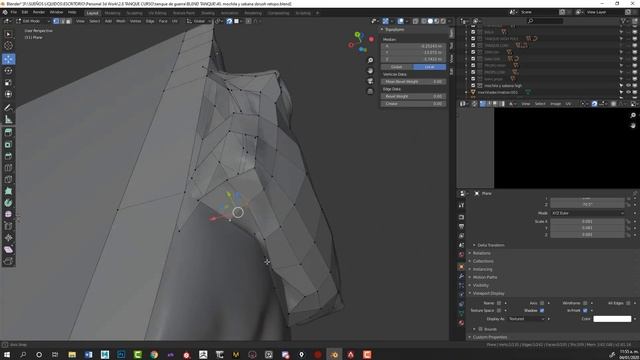Click the viewport pan hand icon
This screenshot has width=640, height=360.
point(370,71)
